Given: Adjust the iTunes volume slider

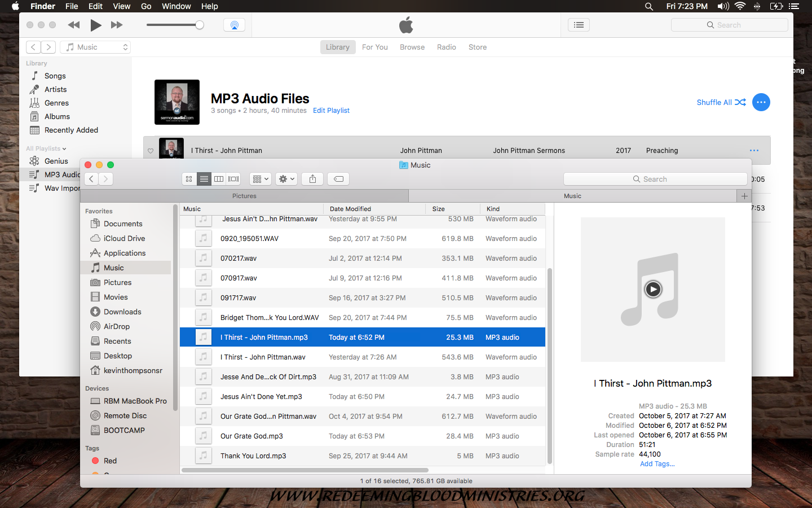Looking at the screenshot, I should pyautogui.click(x=175, y=25).
